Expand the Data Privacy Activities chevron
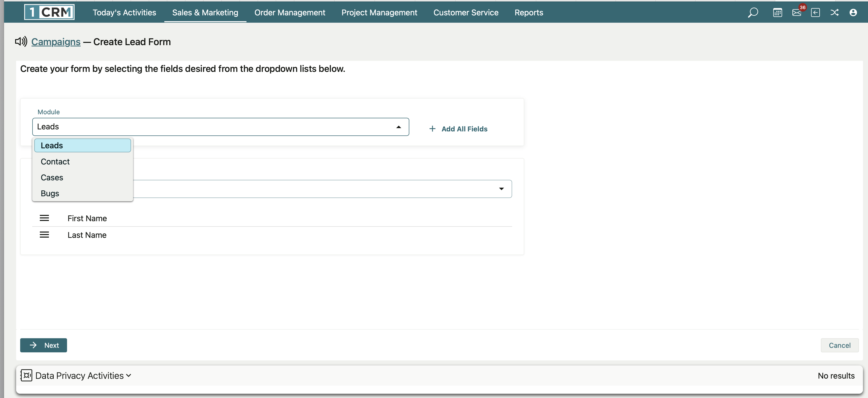Viewport: 868px width, 398px height. click(128, 375)
